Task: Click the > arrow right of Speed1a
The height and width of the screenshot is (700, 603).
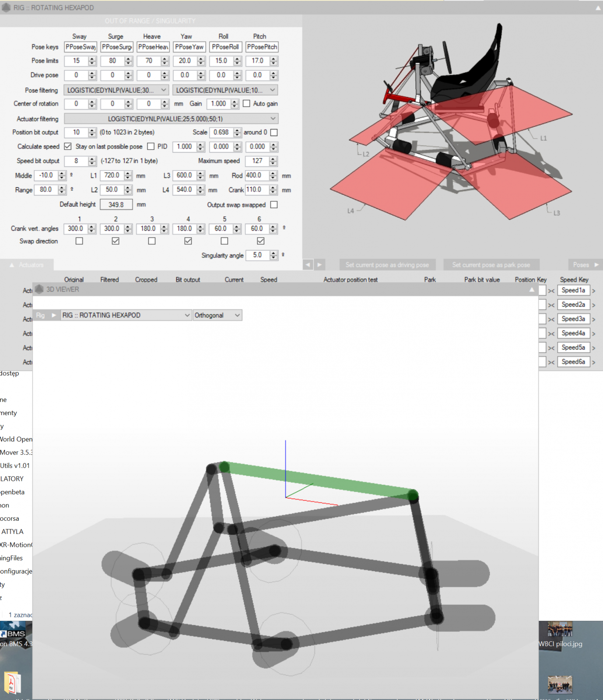Action: (594, 290)
